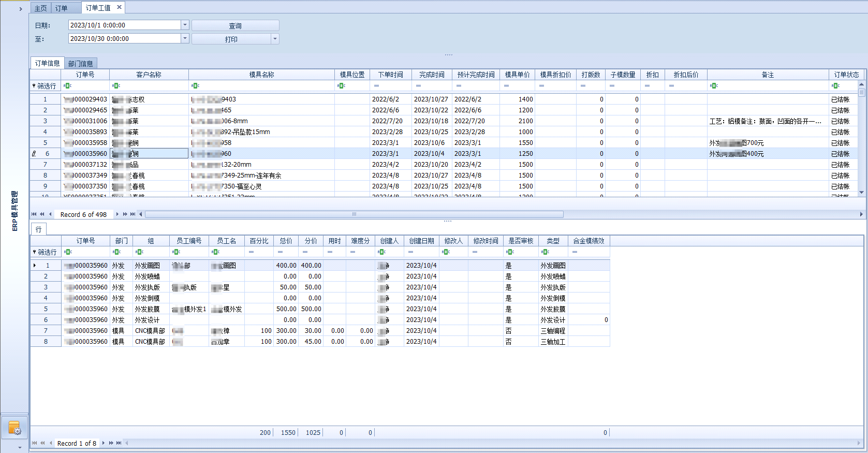Screen dimensions: 868x453
Task: Click the 员工编号 filter condition icon
Action: (176, 252)
